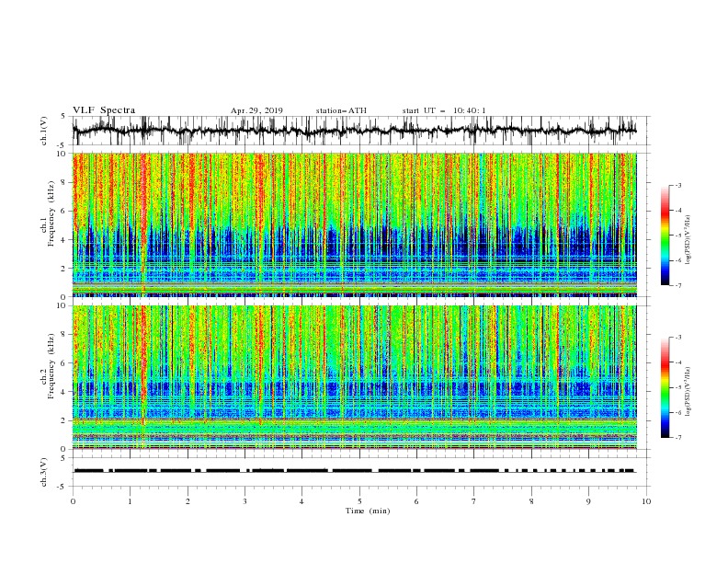Click time axis tick label "8"
Image resolution: width=728 pixels, height=563 pixels.
531,501
